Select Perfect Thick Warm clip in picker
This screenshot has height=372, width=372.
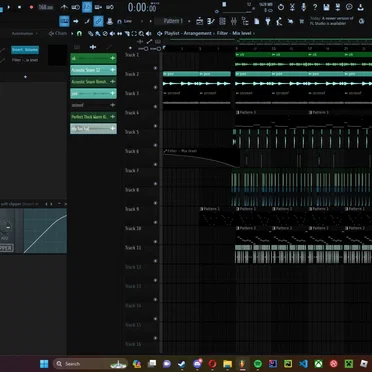pyautogui.click(x=93, y=117)
